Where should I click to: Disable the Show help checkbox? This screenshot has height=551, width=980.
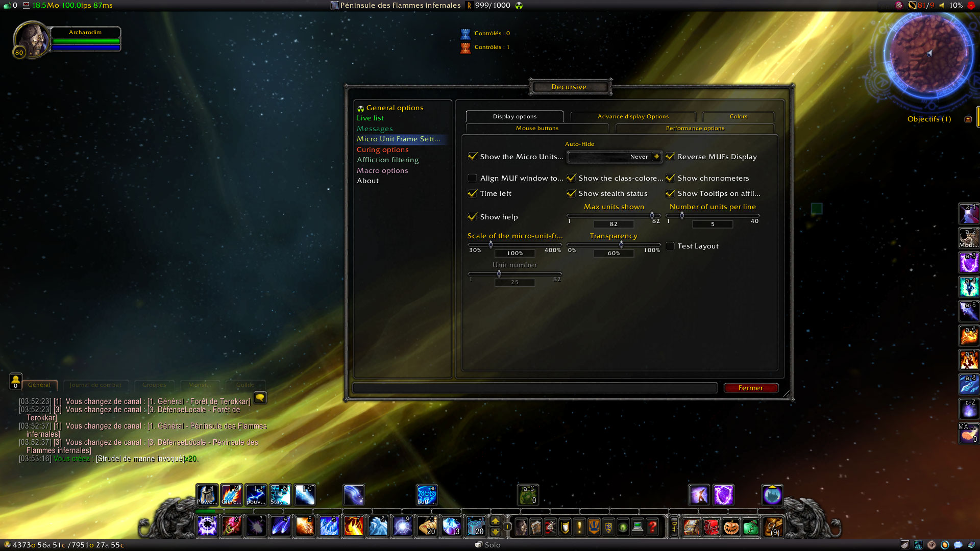[473, 217]
